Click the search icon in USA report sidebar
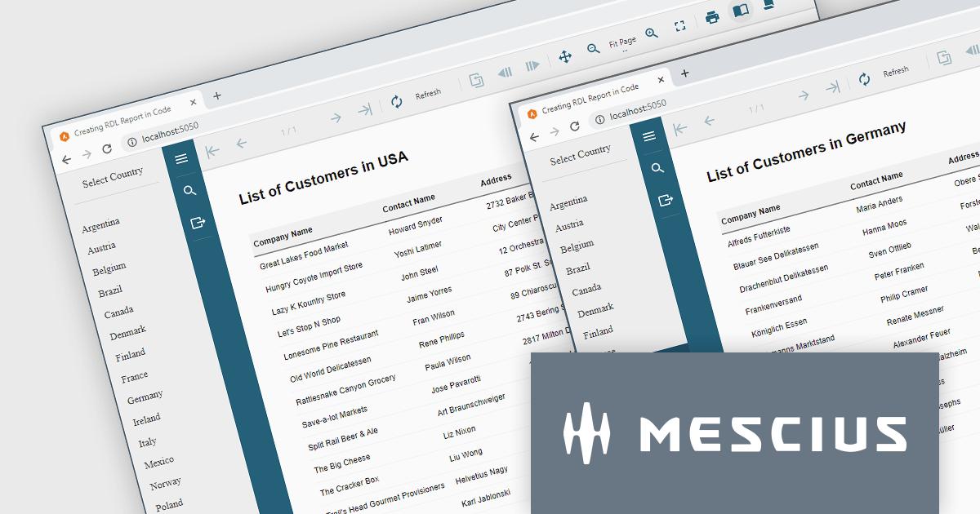980x514 pixels. coord(190,191)
